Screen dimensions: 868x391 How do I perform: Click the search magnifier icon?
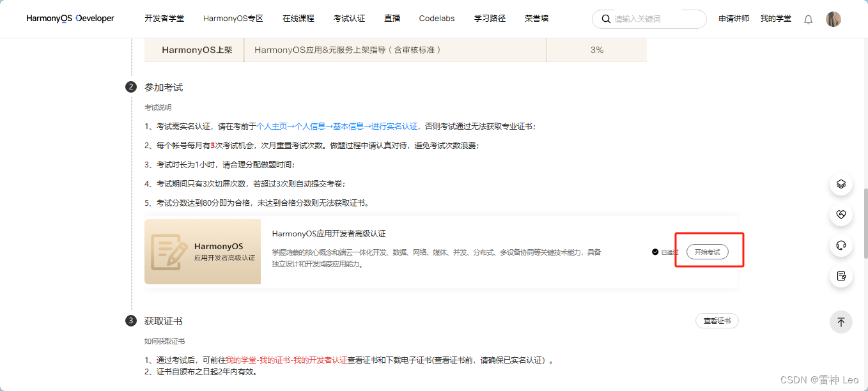coord(605,19)
